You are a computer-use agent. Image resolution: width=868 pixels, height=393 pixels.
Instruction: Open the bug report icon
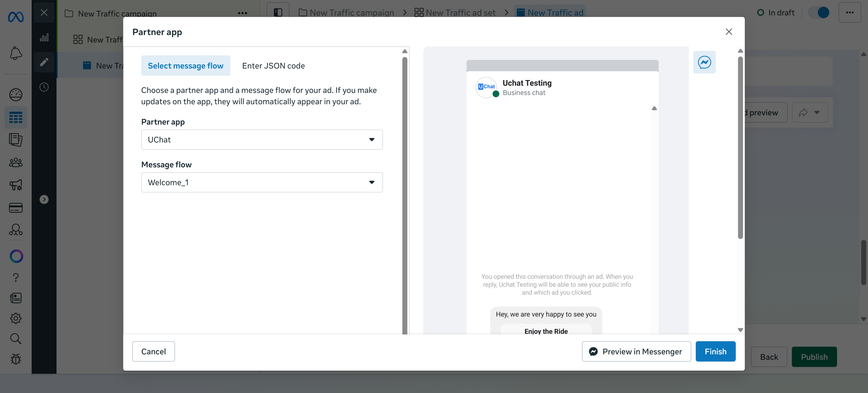[16, 359]
